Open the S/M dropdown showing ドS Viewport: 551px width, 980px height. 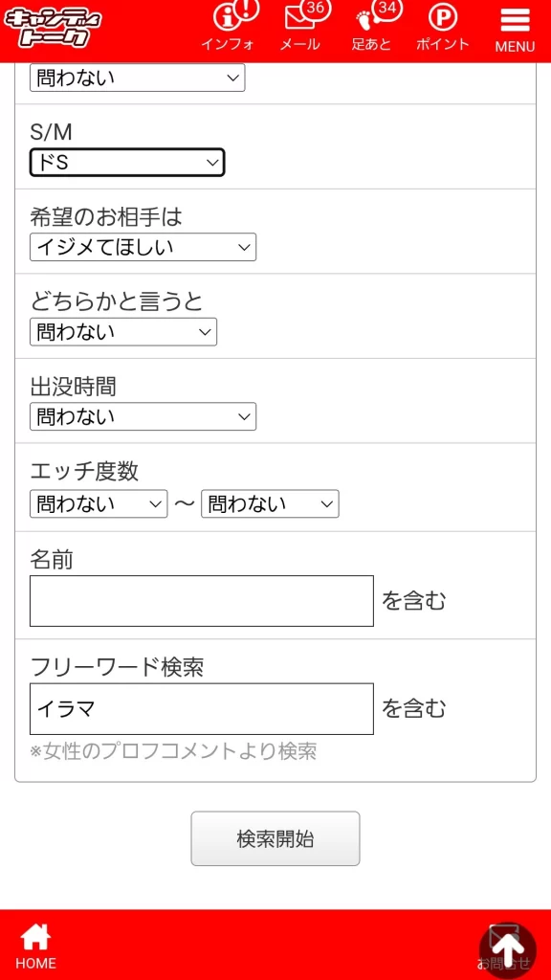click(x=126, y=163)
